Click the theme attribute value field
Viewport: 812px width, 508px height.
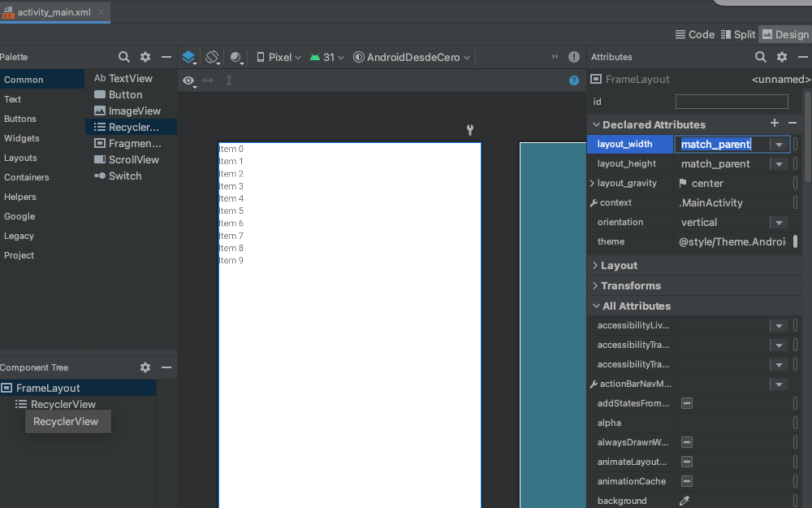tap(732, 241)
